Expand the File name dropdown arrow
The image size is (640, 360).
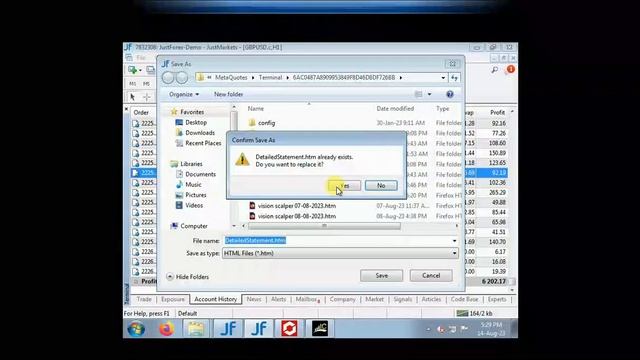[x=454, y=241]
